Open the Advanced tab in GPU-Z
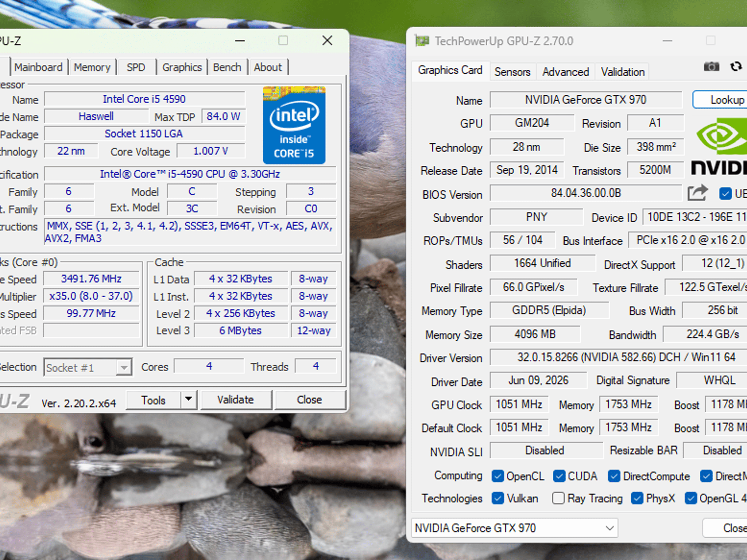Image resolution: width=747 pixels, height=560 pixels. (x=565, y=72)
